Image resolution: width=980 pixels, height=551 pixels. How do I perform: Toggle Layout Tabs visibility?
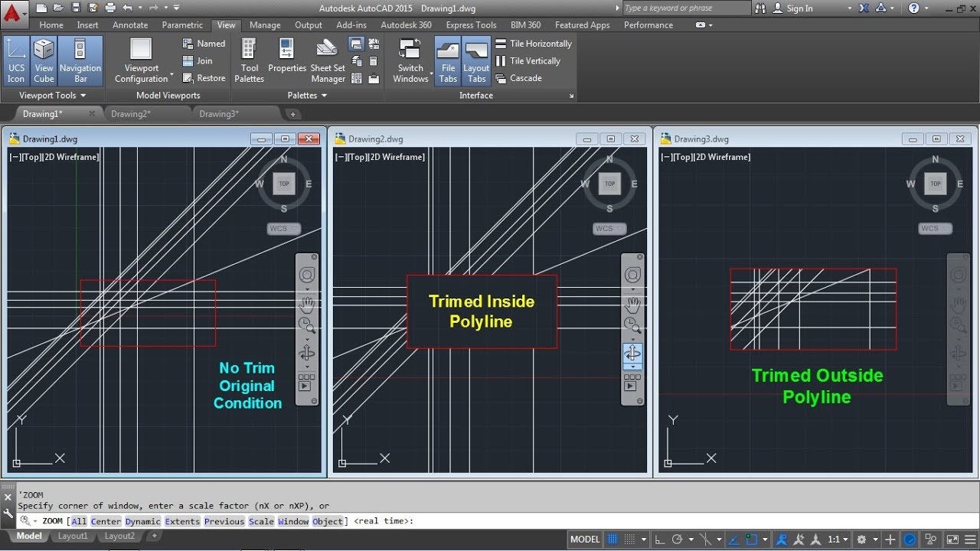point(476,60)
